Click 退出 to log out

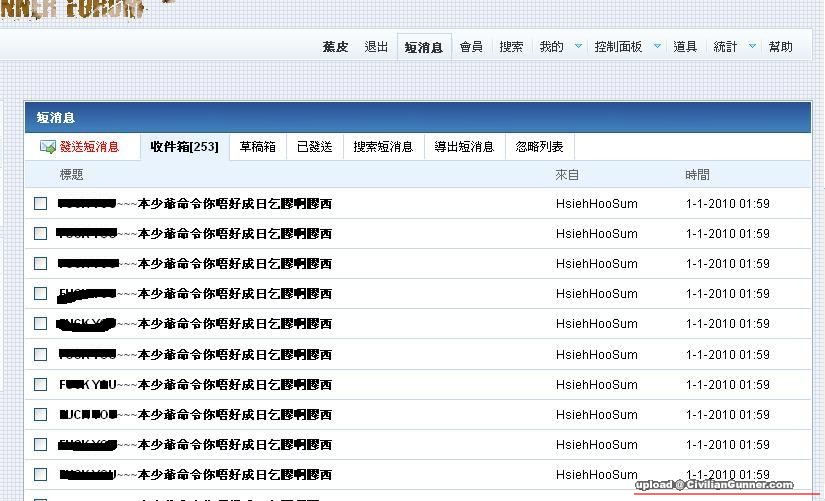click(376, 46)
